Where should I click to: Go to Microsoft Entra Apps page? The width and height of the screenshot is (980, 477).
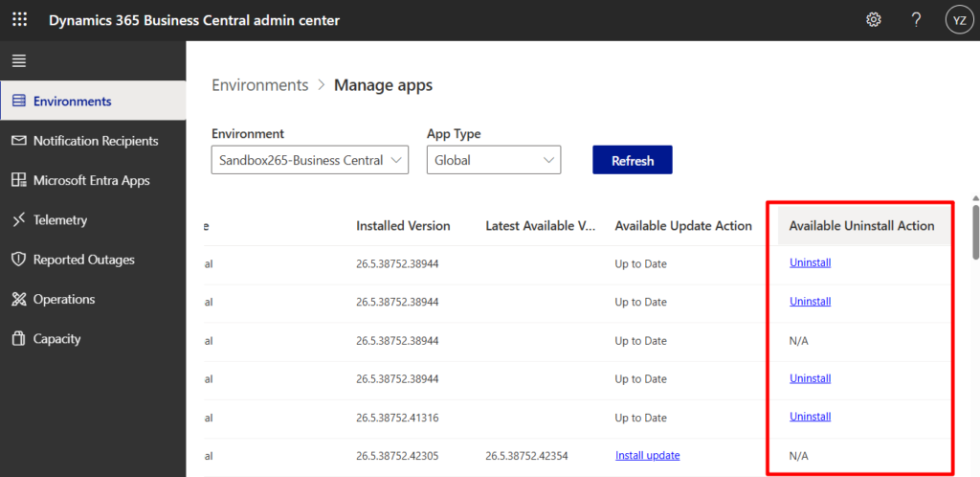coord(91,180)
